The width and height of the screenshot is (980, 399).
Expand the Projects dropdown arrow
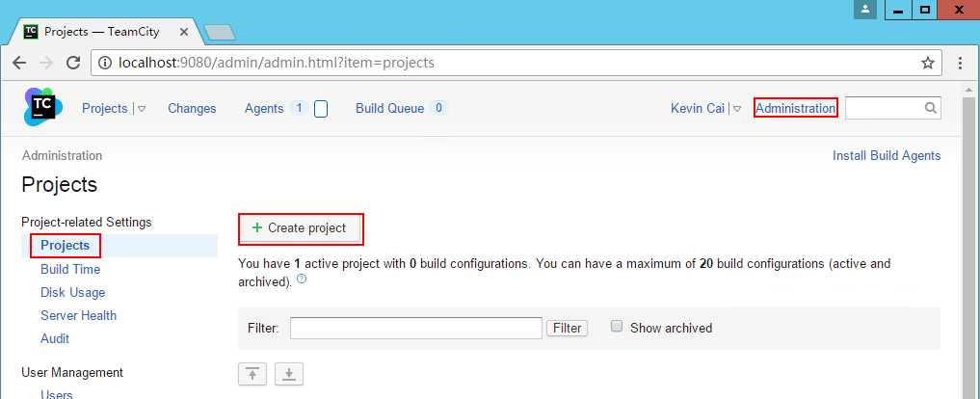point(142,109)
